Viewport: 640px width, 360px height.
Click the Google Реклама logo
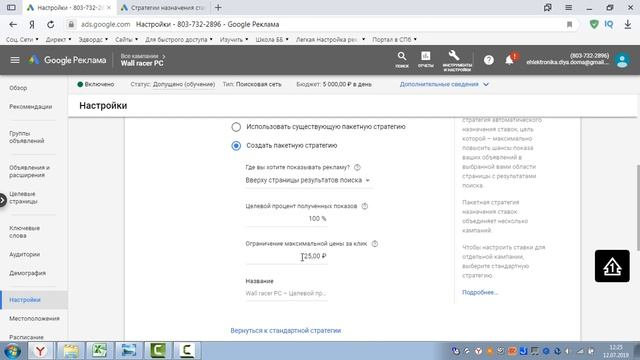coord(67,60)
